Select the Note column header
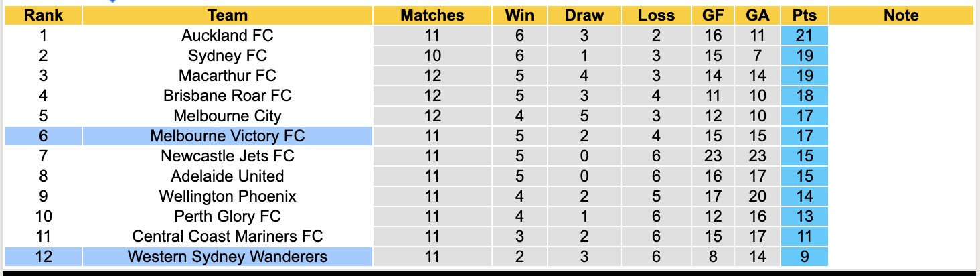This screenshot has height=276, width=980. click(x=901, y=15)
